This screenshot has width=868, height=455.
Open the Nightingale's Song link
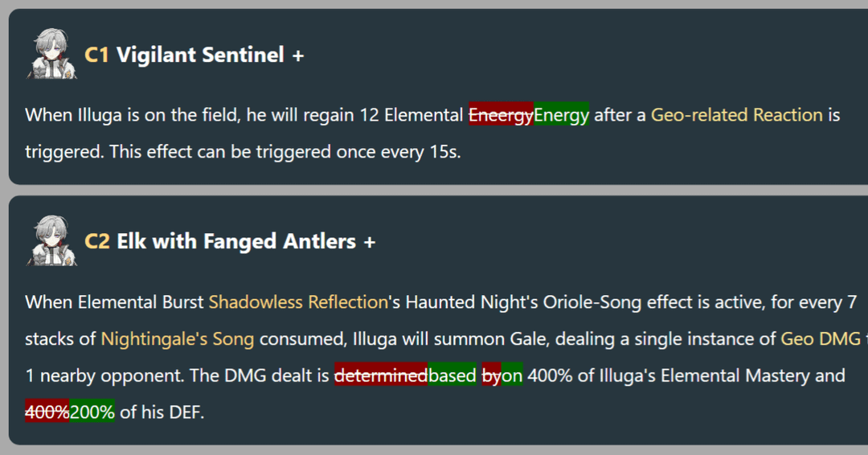coord(177,339)
